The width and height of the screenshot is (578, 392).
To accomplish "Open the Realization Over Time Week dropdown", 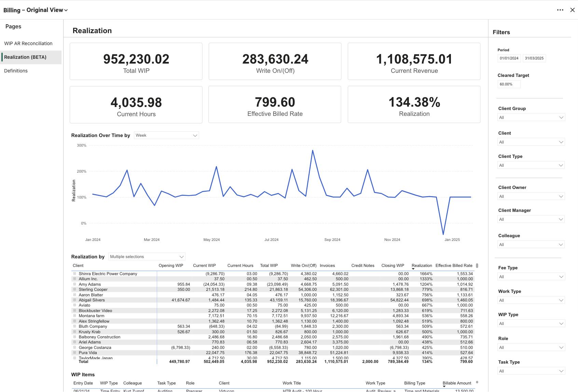I will 166,135.
